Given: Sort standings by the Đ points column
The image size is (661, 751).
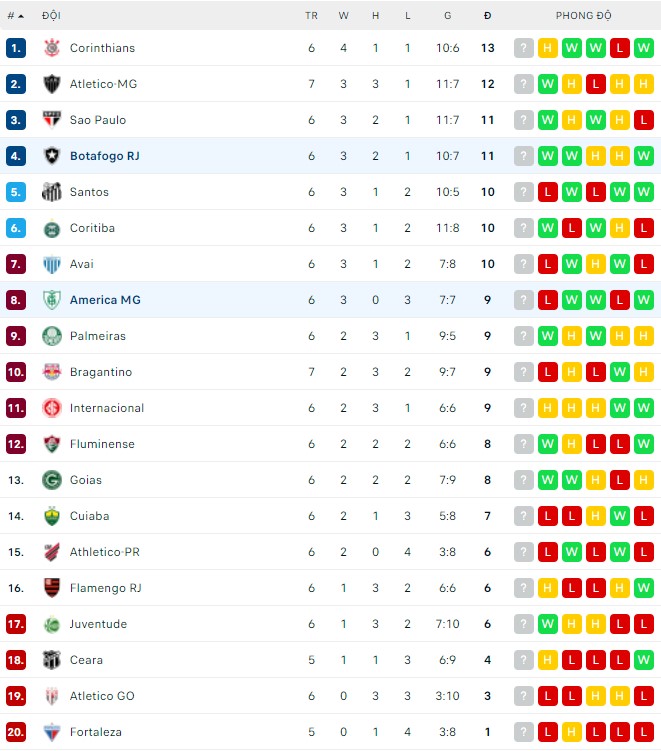Looking at the screenshot, I should point(487,16).
